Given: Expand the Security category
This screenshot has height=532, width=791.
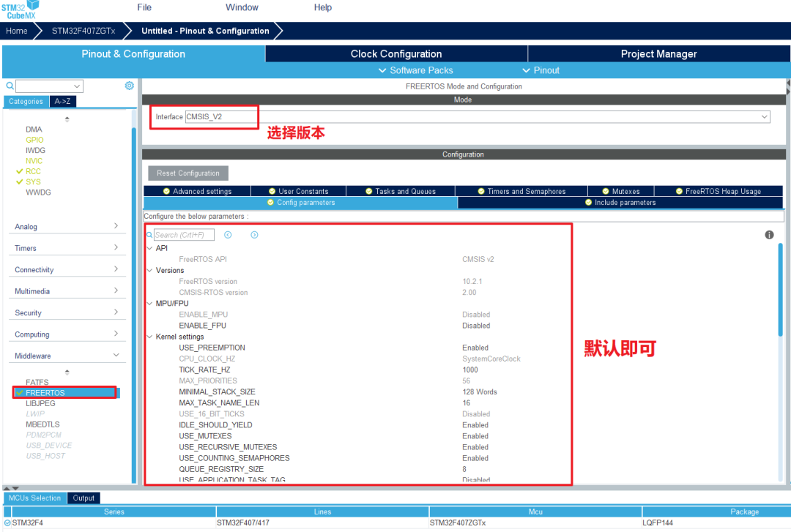Looking at the screenshot, I should coord(67,312).
